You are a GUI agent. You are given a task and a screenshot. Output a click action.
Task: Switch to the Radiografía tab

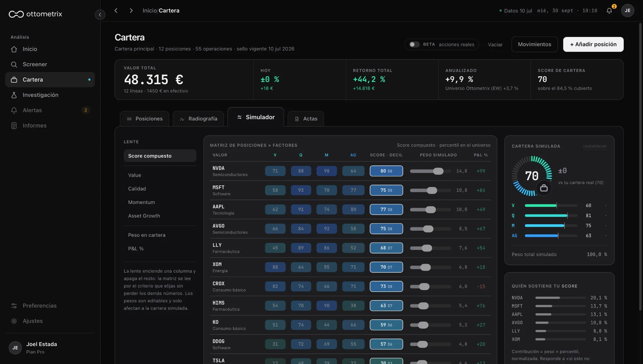198,119
